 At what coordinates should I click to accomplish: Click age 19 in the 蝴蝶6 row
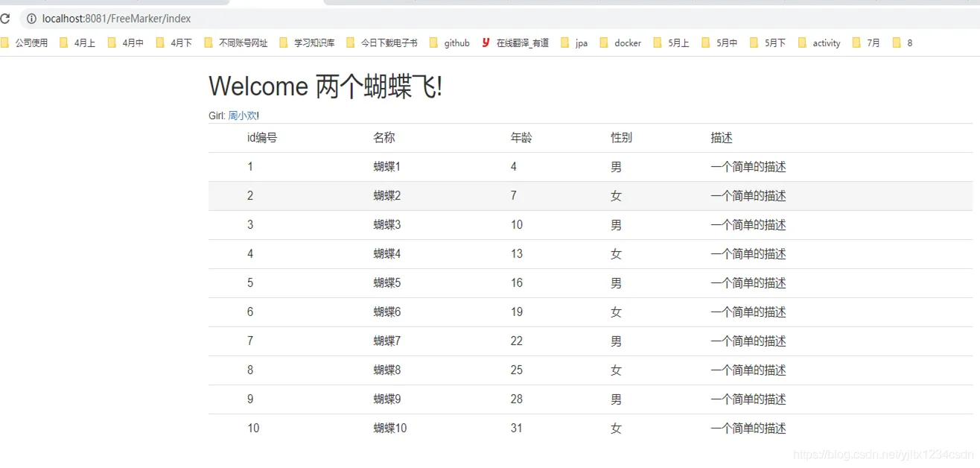pyautogui.click(x=517, y=312)
